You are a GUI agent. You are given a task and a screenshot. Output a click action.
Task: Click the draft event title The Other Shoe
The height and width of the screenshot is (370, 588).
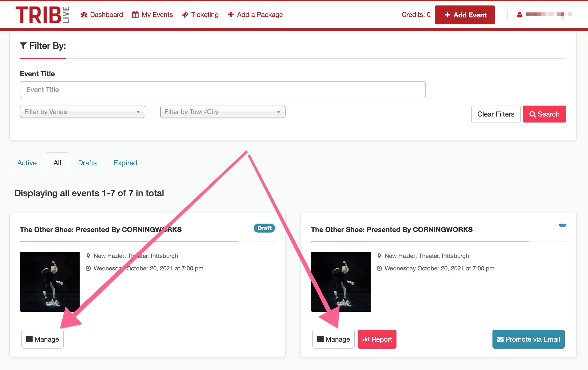[101, 230]
